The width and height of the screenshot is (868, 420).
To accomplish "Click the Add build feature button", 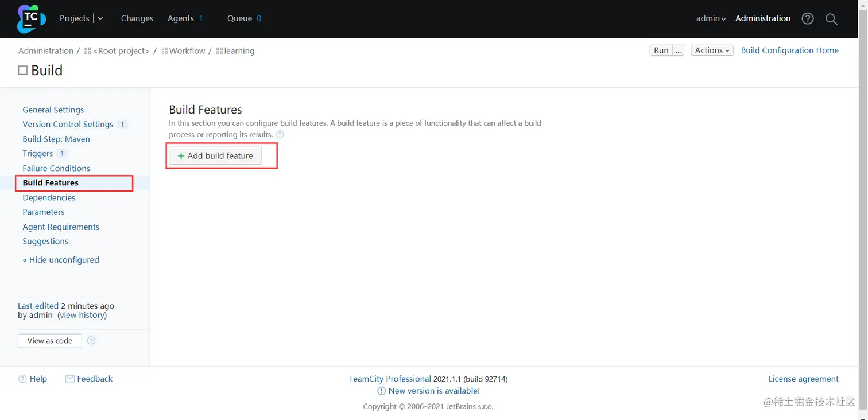I will click(215, 155).
